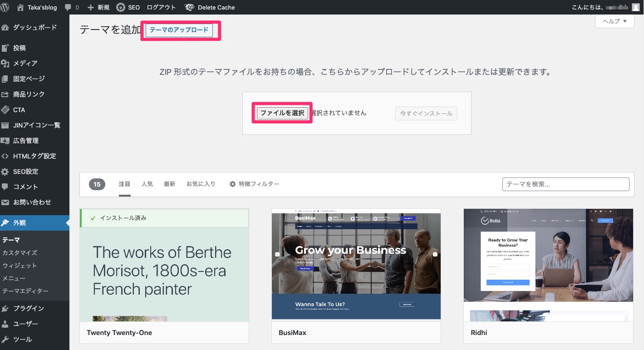Open the お気に入り themes tab

pyautogui.click(x=201, y=184)
